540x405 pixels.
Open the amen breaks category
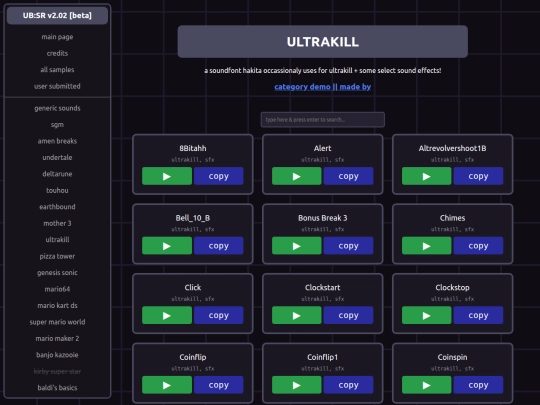tap(57, 141)
